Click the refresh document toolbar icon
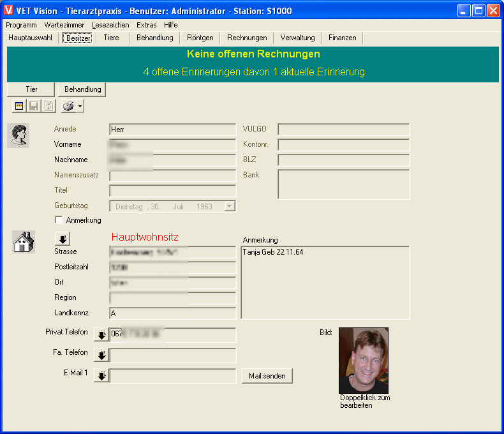The height and width of the screenshot is (434, 504). coord(48,106)
